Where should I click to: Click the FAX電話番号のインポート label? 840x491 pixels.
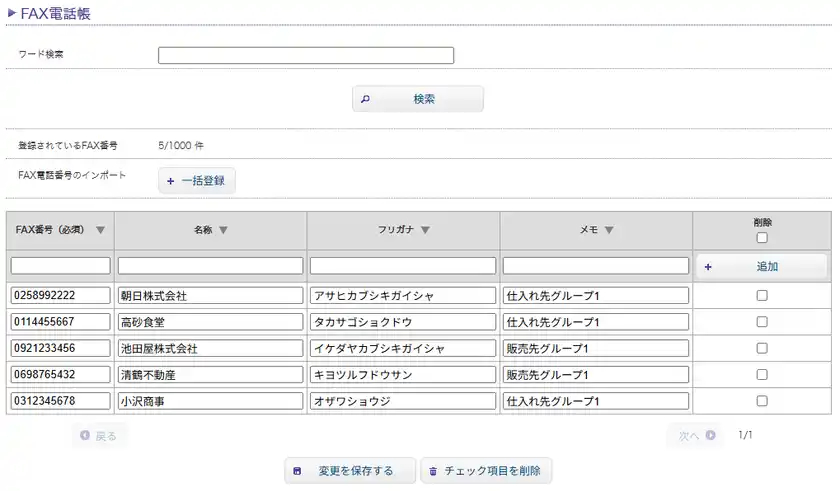(x=72, y=175)
